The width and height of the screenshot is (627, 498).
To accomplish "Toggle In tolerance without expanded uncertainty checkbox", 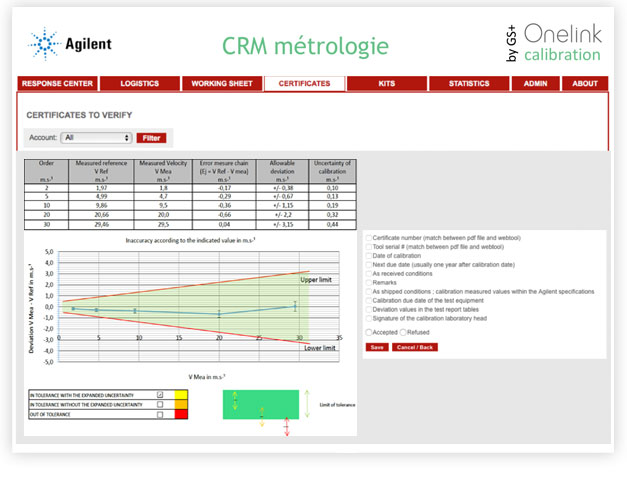I will coord(160,404).
